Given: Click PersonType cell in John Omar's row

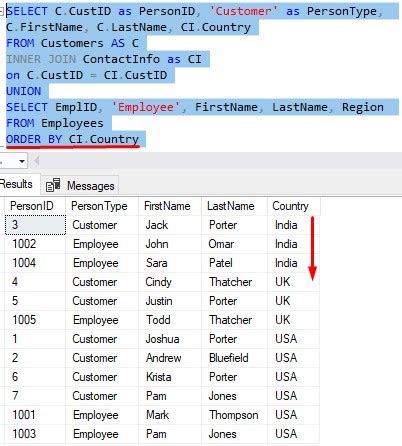Looking at the screenshot, I should tap(102, 244).
